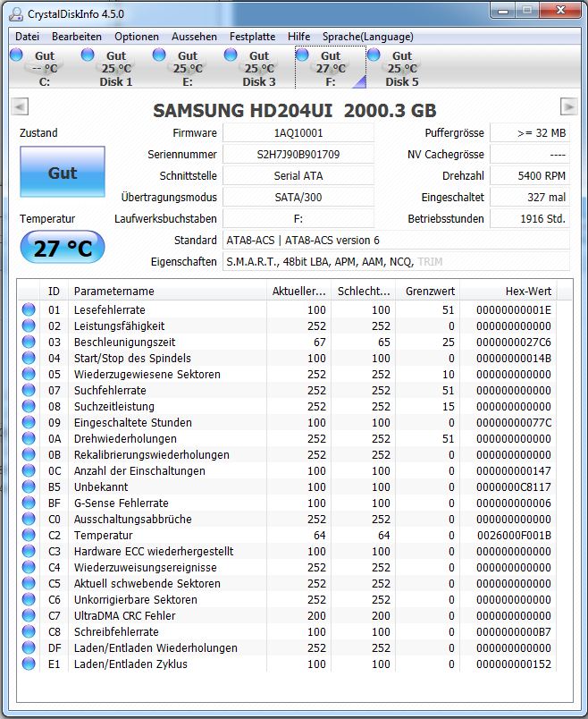Click the Schlecht... column header
Screen dimensions: 588x719
tap(364, 291)
